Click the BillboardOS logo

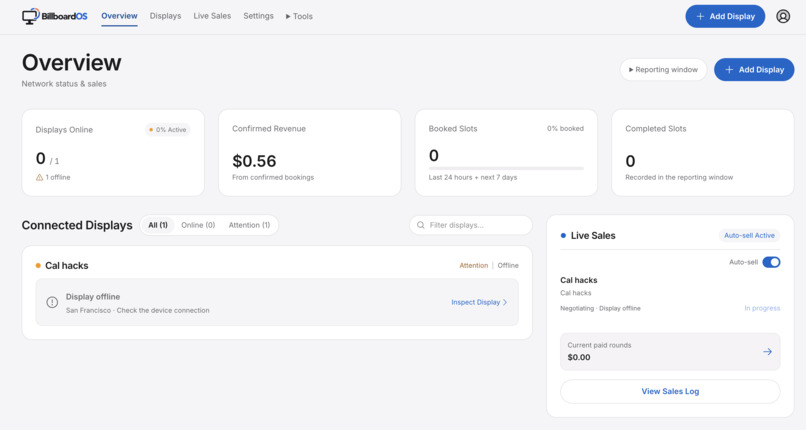click(54, 16)
